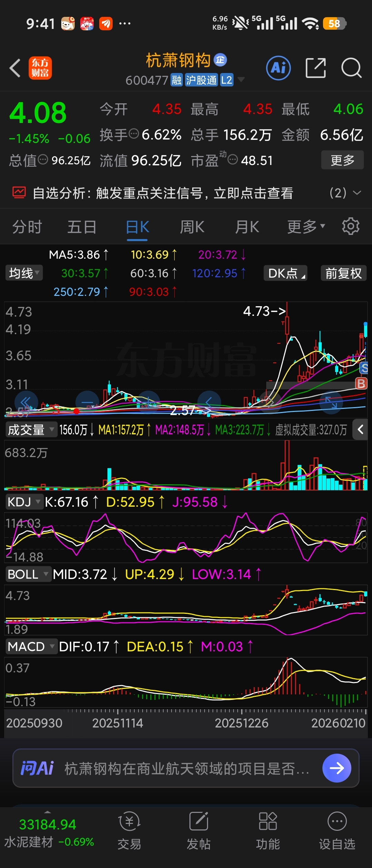Open the 交易 trade icon
This screenshot has width=372, height=868.
point(129,831)
